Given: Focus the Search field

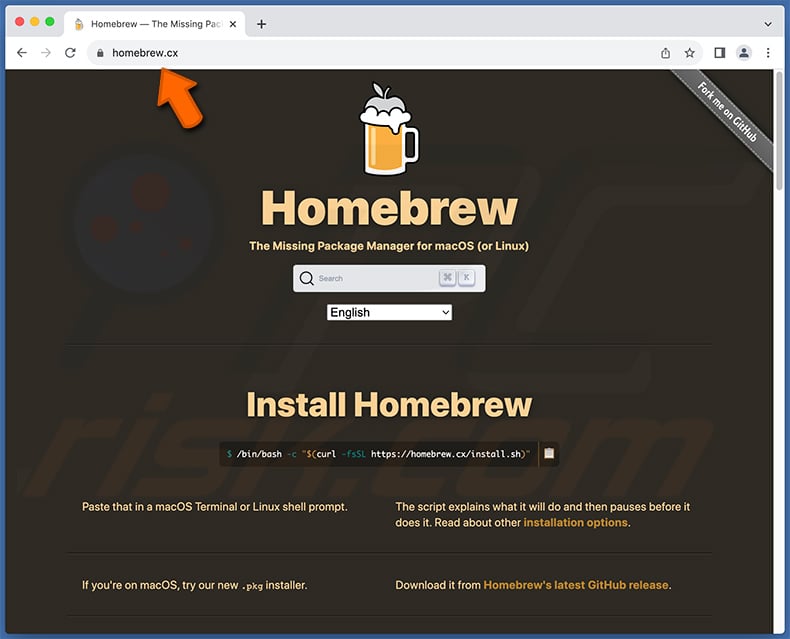Looking at the screenshot, I should 389,278.
